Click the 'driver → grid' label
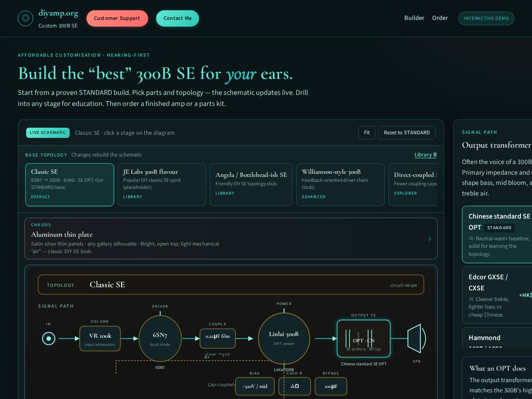532x399 pixels. (217, 354)
